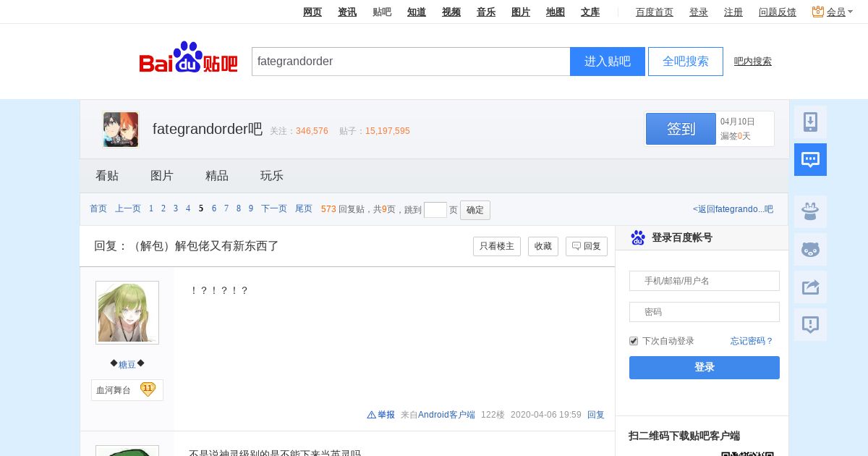Go to page 1 of thread
This screenshot has width=868, height=456.
point(151,209)
